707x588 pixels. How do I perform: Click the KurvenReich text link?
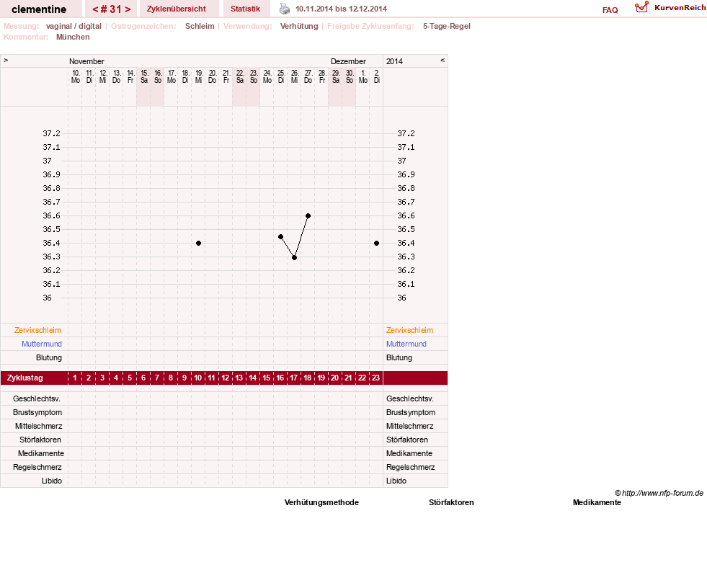click(680, 8)
